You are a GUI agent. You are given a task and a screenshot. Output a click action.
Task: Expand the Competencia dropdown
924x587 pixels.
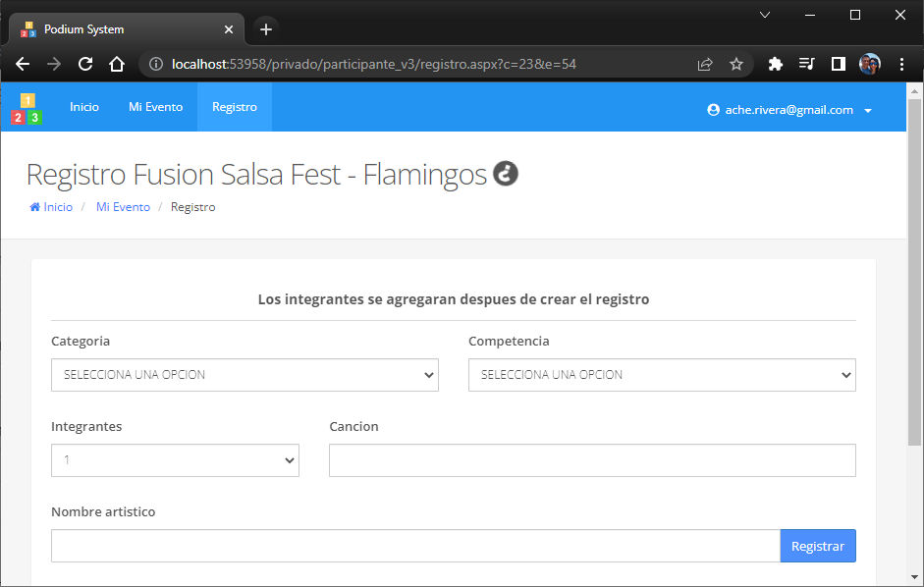point(662,375)
